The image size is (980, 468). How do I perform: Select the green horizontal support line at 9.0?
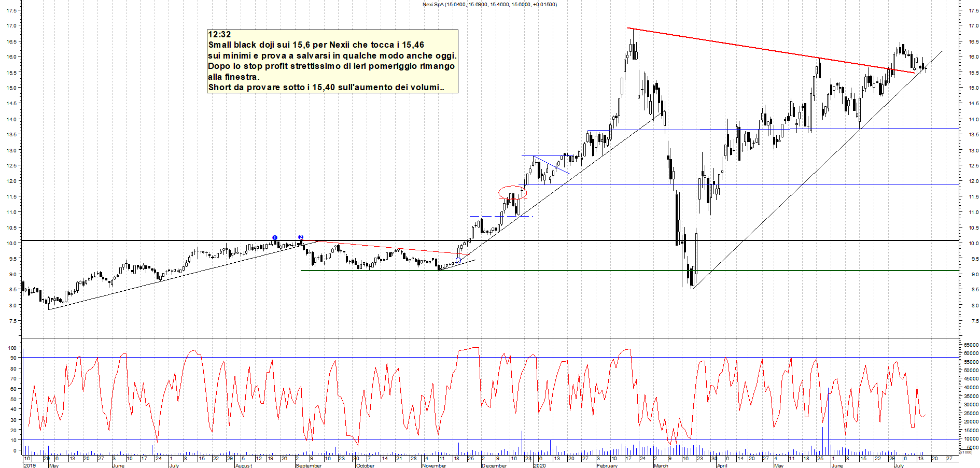pos(629,271)
